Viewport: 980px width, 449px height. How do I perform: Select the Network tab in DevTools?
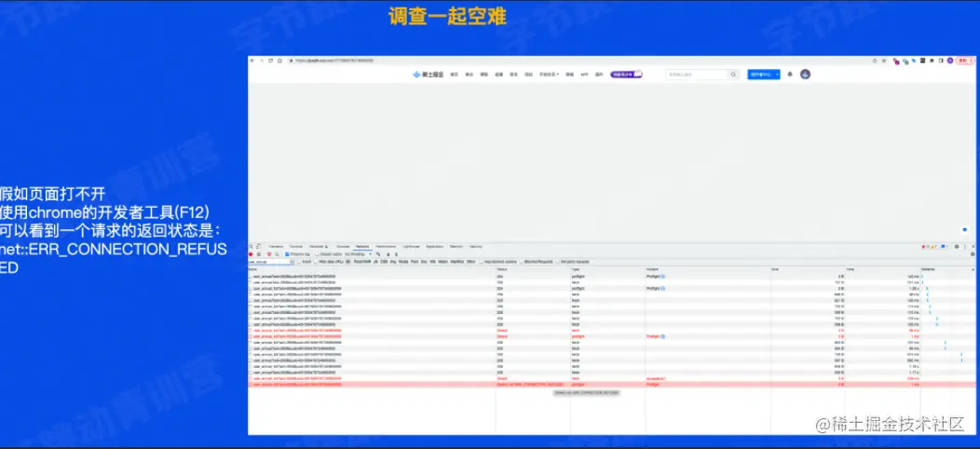pyautogui.click(x=362, y=246)
